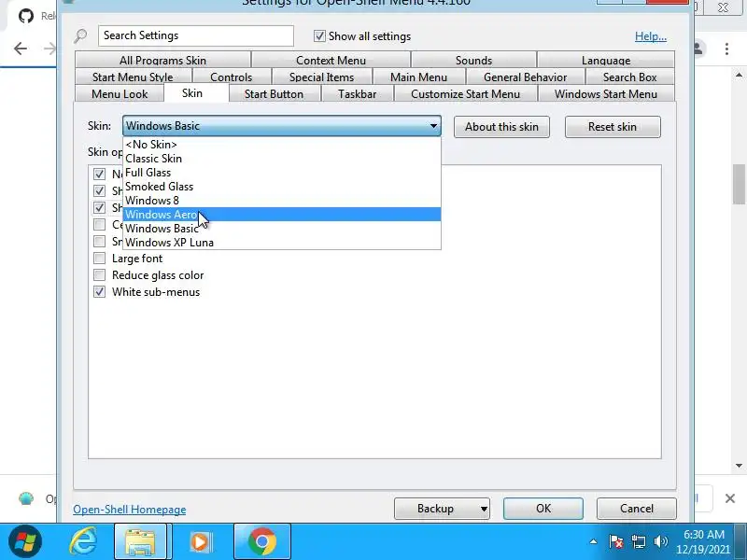The width and height of the screenshot is (747, 560).
Task: Open the Context Menu tab
Action: 331,60
